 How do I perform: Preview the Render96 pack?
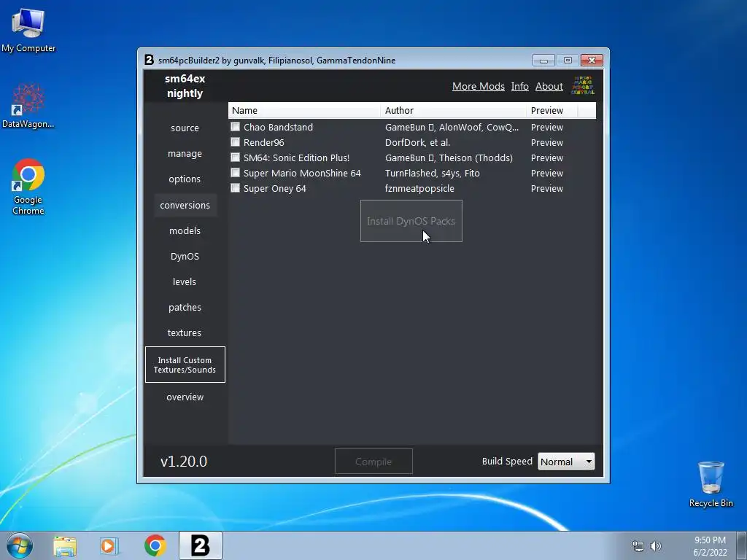coord(547,142)
